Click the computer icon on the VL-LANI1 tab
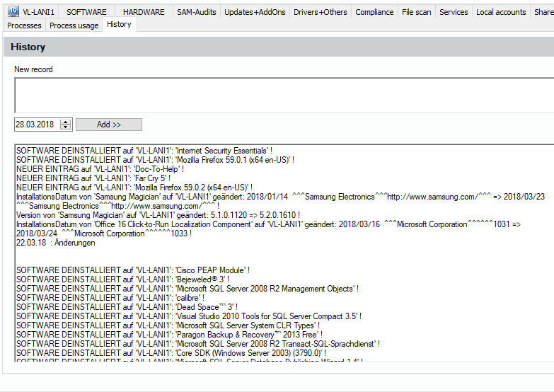Image resolution: width=554 pixels, height=392 pixels. [13, 11]
